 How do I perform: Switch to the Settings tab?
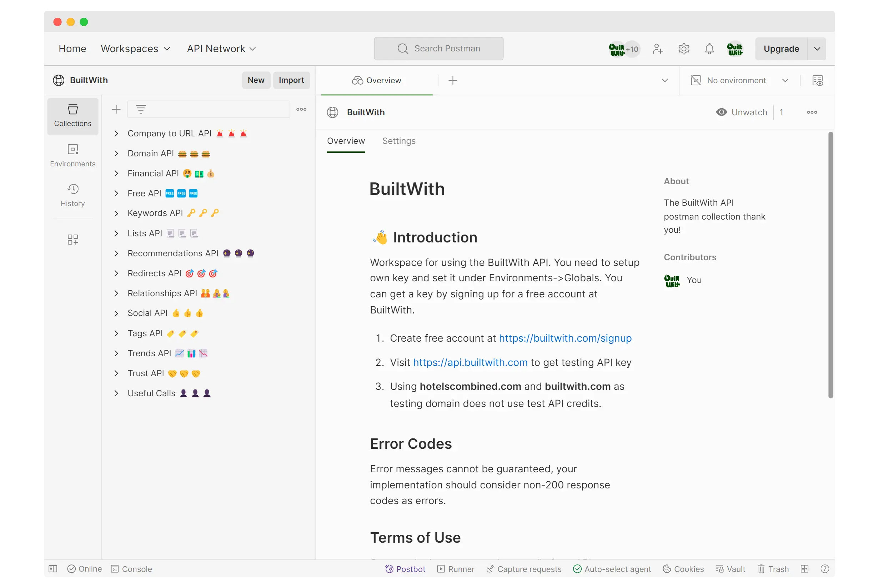pyautogui.click(x=399, y=141)
